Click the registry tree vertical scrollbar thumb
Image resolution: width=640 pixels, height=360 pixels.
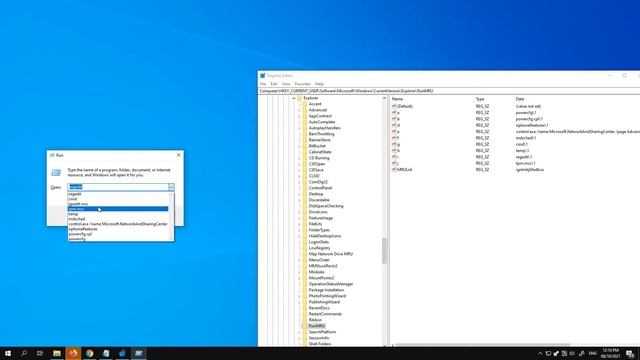(x=384, y=250)
